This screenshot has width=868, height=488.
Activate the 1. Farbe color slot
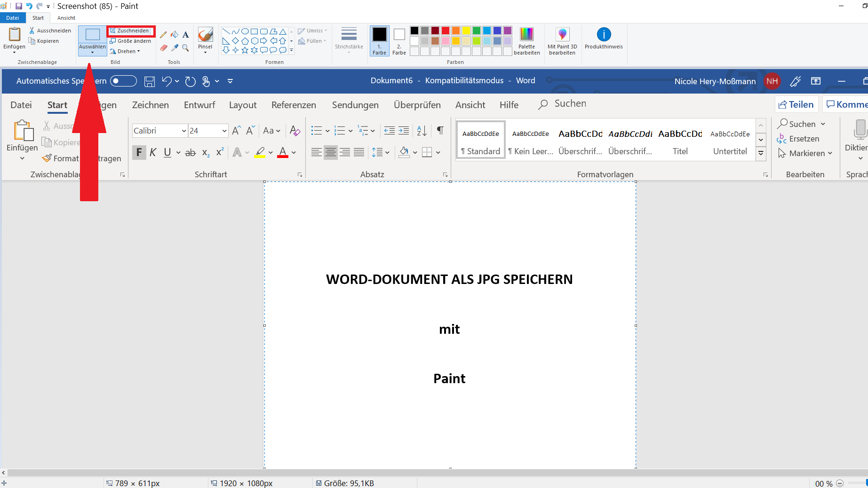(x=379, y=41)
